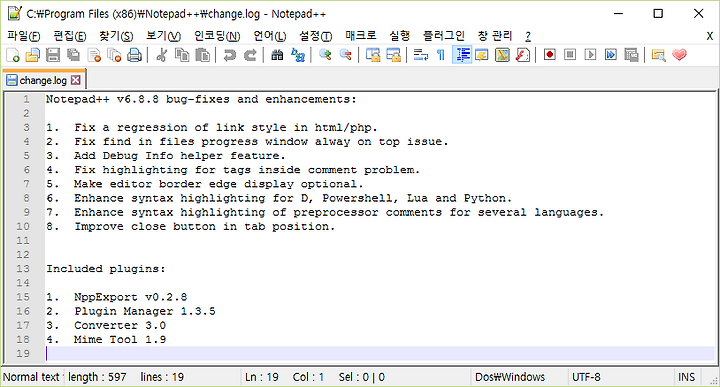The image size is (720, 387).
Task: Toggle show all characters pilcrow icon
Action: pyautogui.click(x=441, y=55)
